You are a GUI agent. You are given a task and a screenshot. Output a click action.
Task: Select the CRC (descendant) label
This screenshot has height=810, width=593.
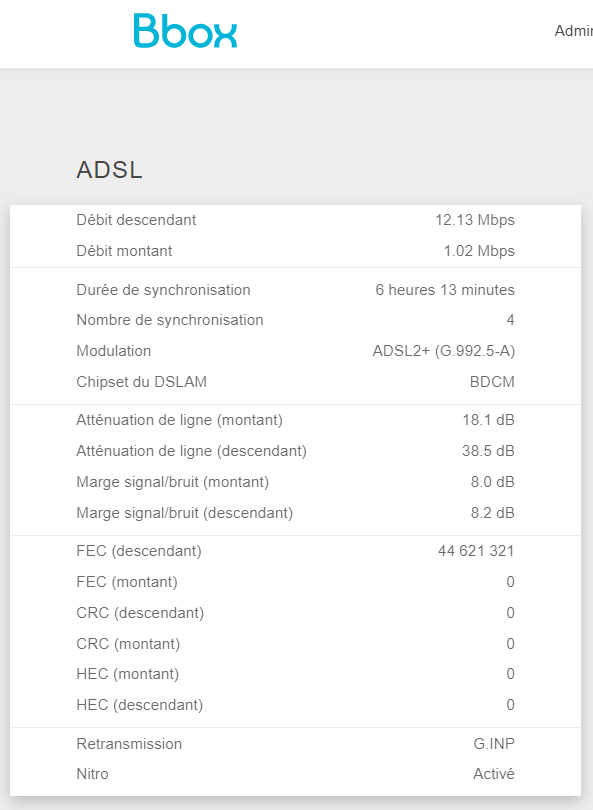pyautogui.click(x=140, y=613)
